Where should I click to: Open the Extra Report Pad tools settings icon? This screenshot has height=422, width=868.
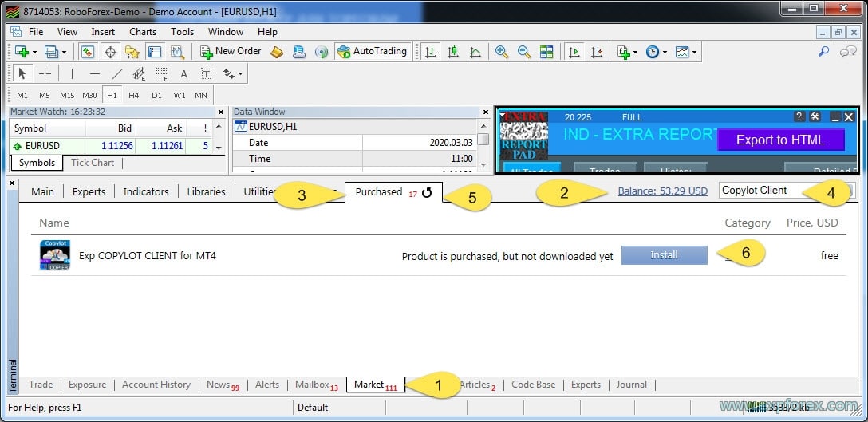click(815, 116)
